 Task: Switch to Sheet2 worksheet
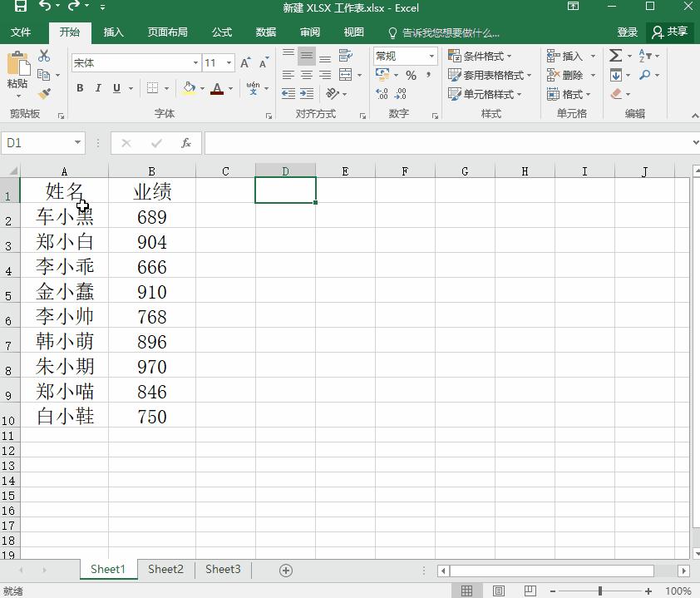165,569
